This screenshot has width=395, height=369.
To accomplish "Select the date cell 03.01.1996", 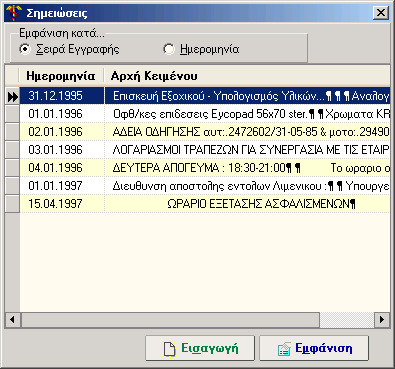I will (62, 150).
